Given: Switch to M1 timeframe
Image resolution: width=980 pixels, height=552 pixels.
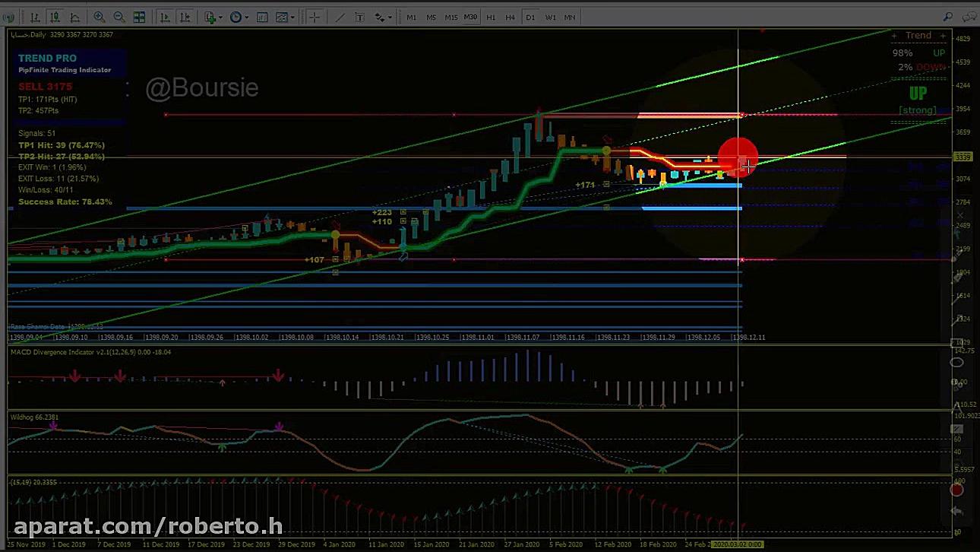Looking at the screenshot, I should click(412, 17).
